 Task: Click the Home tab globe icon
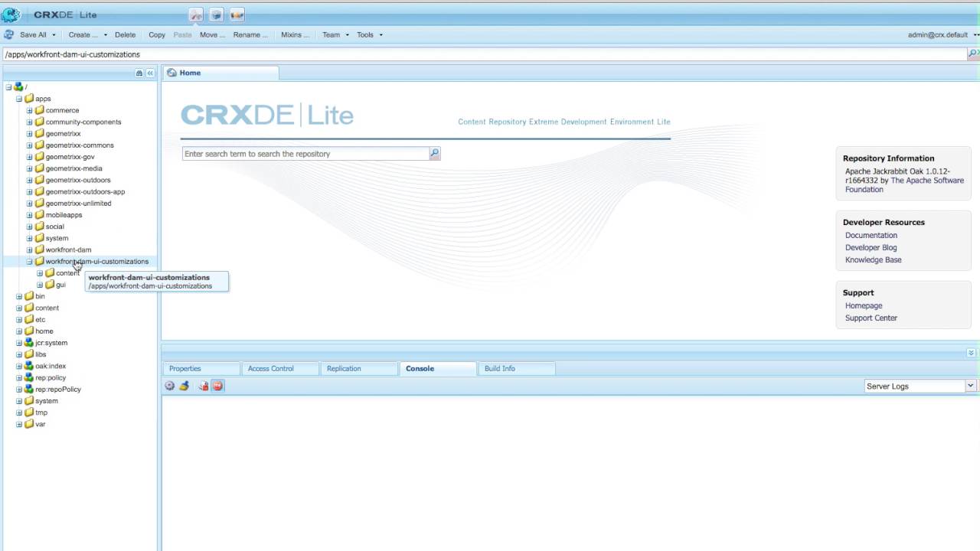pyautogui.click(x=171, y=73)
